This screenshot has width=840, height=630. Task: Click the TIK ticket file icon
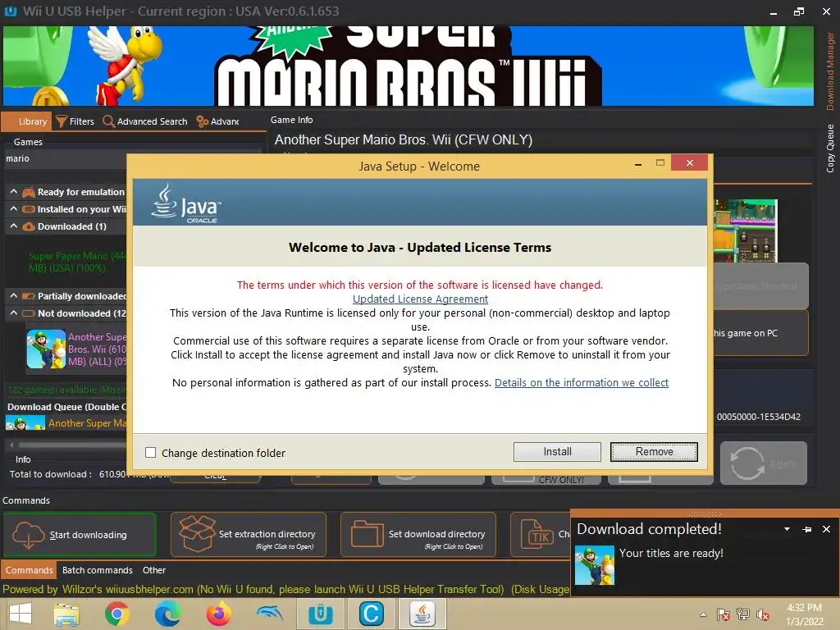coord(537,535)
